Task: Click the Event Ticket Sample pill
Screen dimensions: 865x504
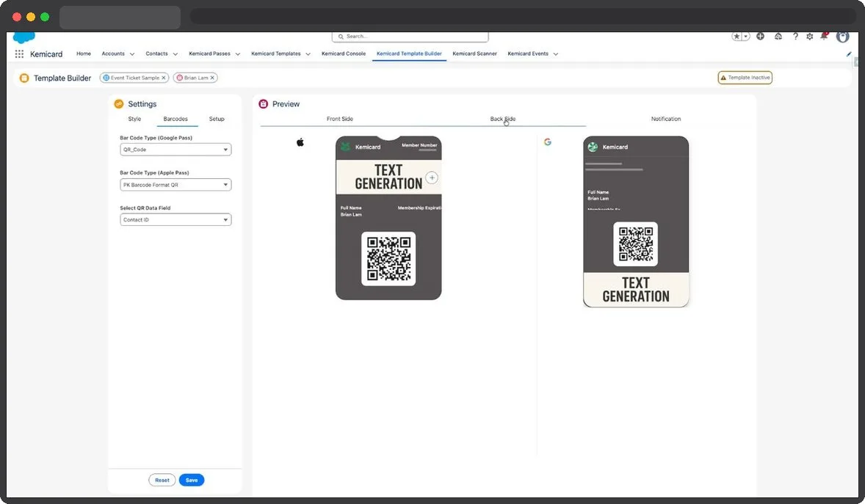Action: tap(134, 78)
